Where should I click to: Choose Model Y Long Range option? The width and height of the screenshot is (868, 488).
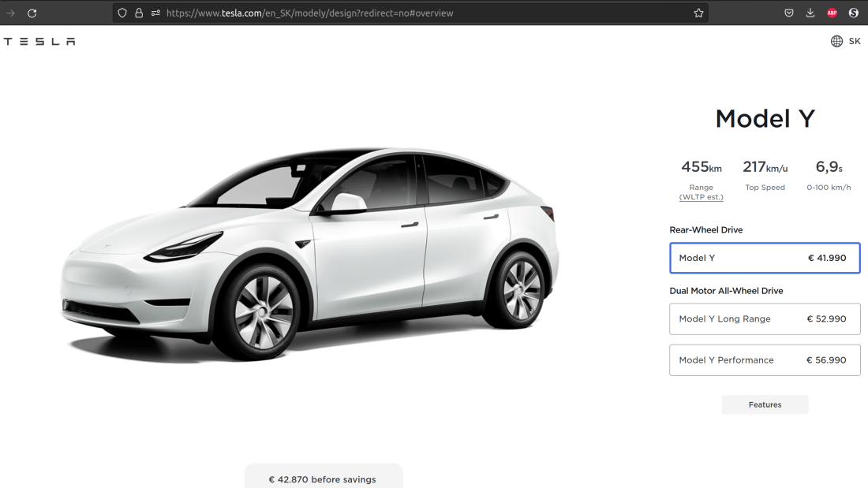[765, 319]
